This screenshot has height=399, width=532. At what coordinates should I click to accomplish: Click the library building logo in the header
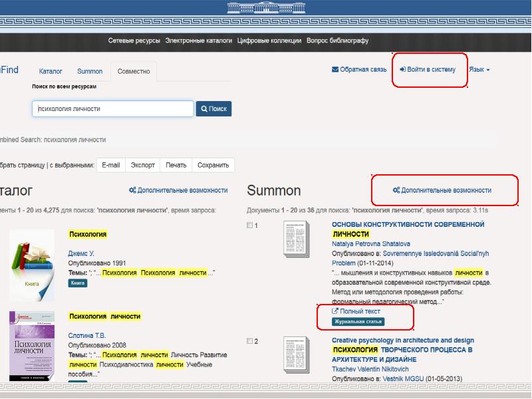pyautogui.click(x=265, y=8)
